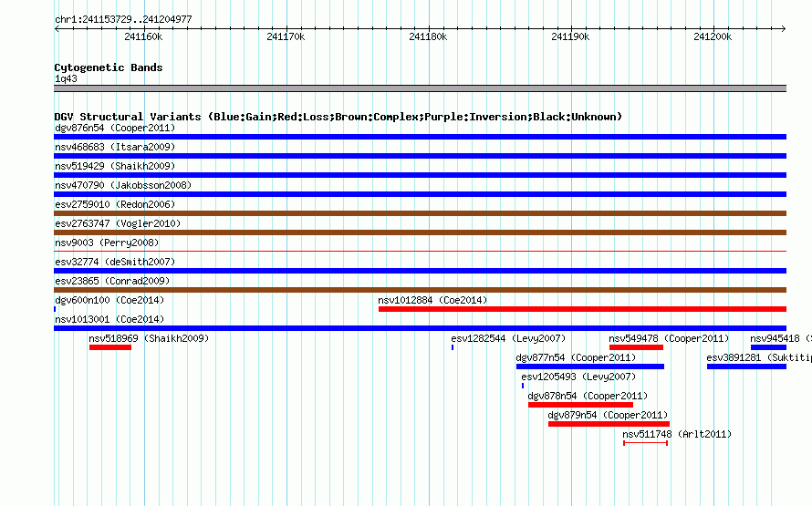Click the 241200k ruler position label
The image size is (812, 506).
tap(713, 36)
